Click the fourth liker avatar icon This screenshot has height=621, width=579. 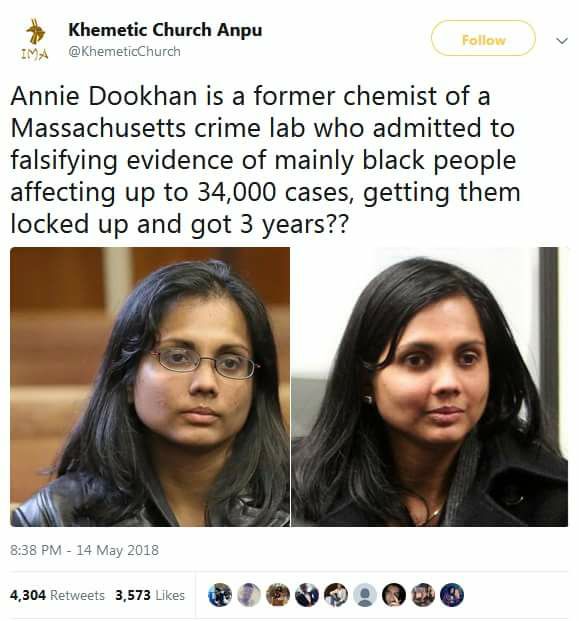tap(307, 595)
